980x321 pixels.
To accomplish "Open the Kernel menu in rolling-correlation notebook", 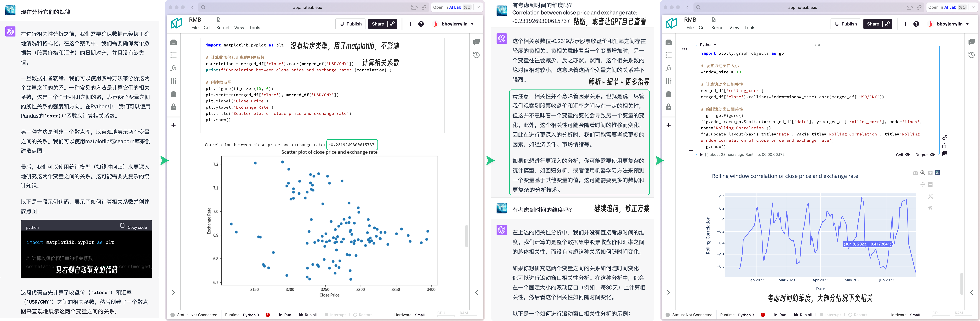I will [718, 28].
